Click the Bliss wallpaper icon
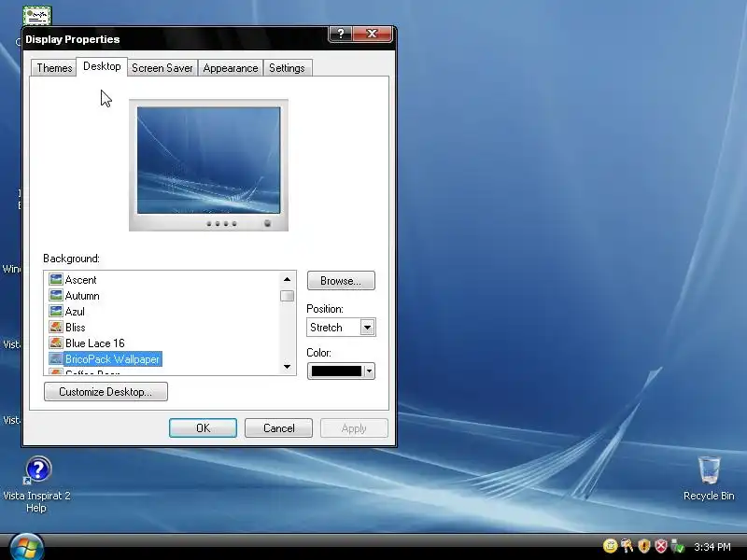The image size is (747, 560). click(56, 328)
